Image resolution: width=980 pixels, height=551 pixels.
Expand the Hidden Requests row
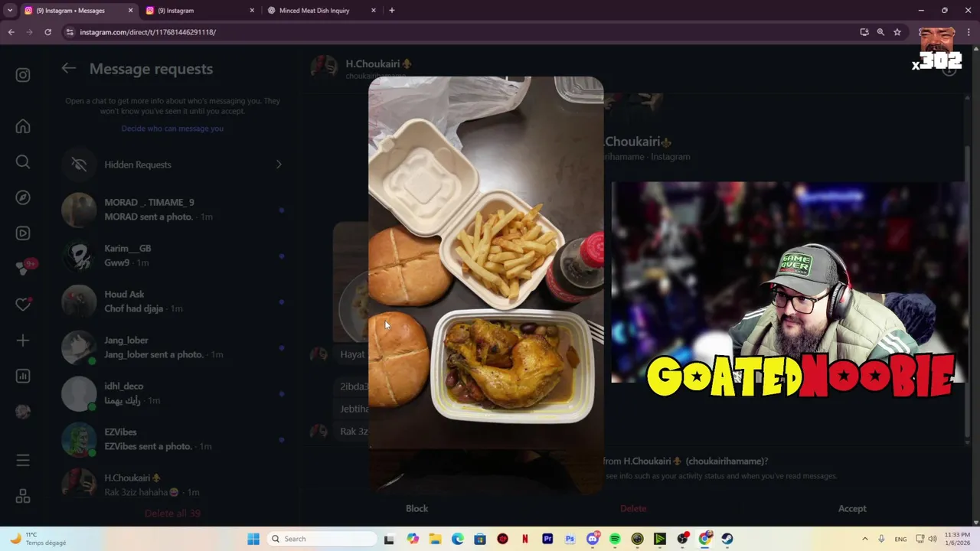click(172, 165)
